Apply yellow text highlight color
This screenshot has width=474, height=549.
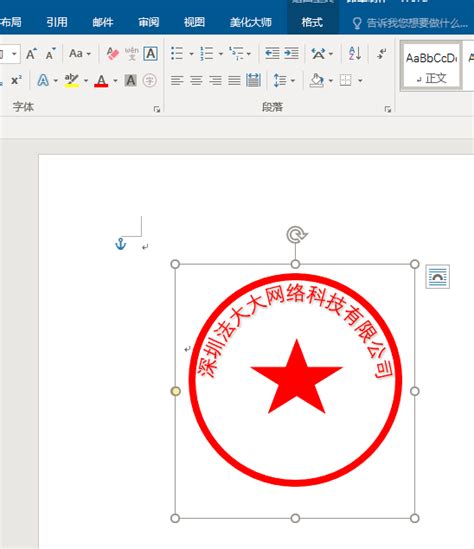click(72, 81)
